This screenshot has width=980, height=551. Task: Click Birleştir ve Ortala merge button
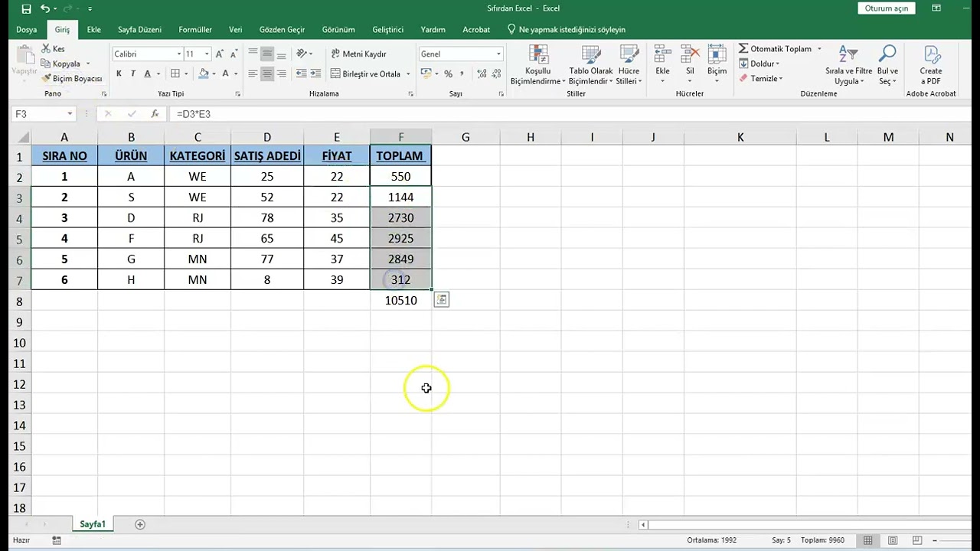[365, 73]
